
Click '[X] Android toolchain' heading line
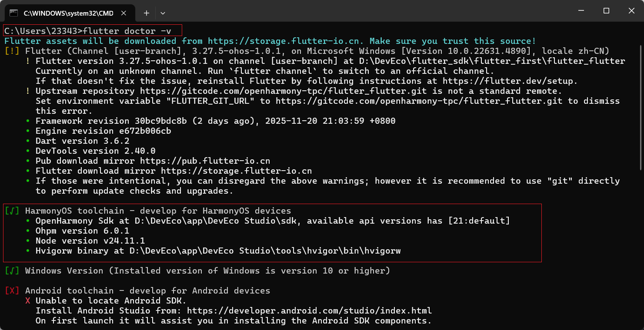pyautogui.click(x=137, y=290)
